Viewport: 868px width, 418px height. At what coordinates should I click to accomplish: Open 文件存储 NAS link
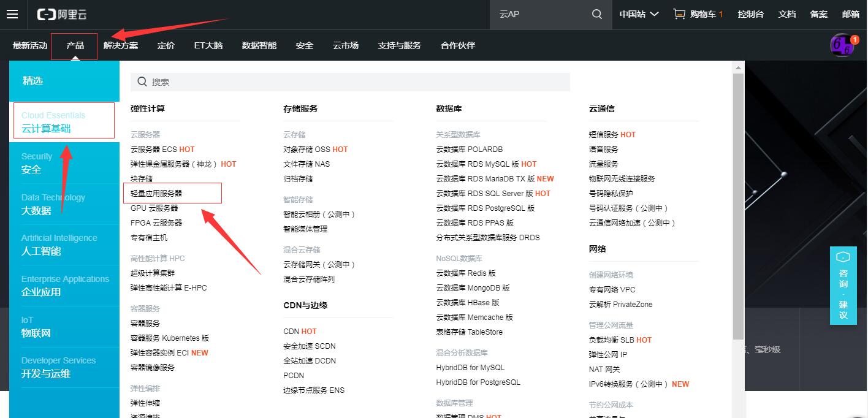(306, 164)
